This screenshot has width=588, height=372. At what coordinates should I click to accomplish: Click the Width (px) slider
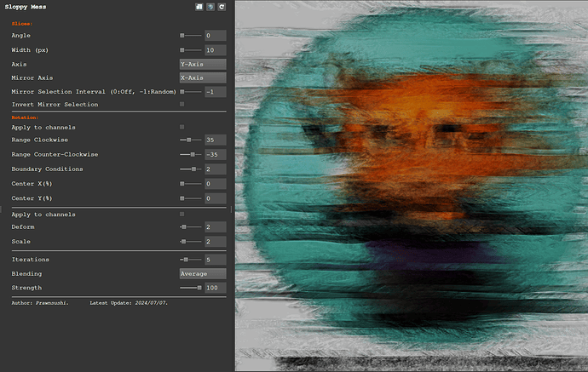[x=190, y=50]
